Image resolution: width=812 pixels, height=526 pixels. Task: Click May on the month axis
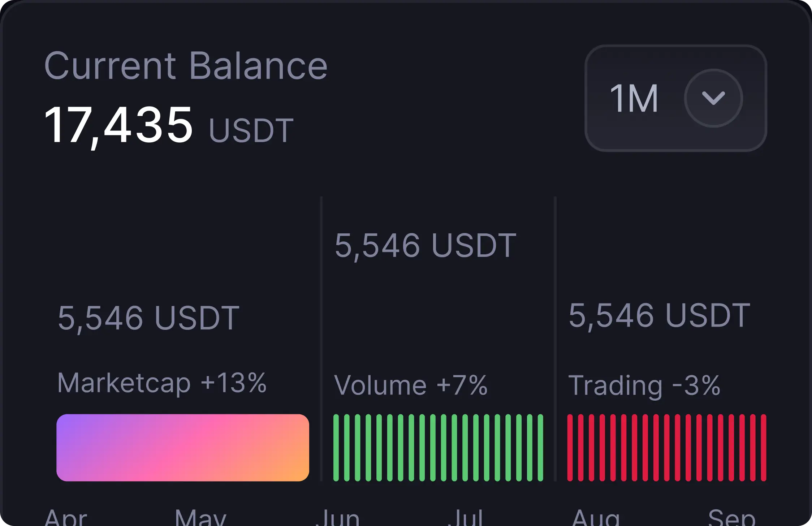pyautogui.click(x=201, y=517)
